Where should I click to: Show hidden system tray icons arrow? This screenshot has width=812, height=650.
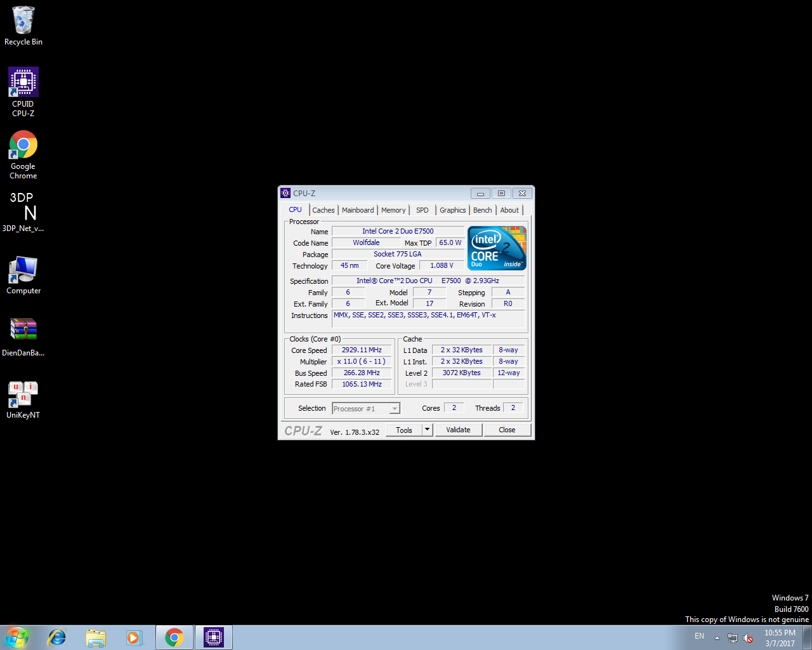pyautogui.click(x=717, y=638)
